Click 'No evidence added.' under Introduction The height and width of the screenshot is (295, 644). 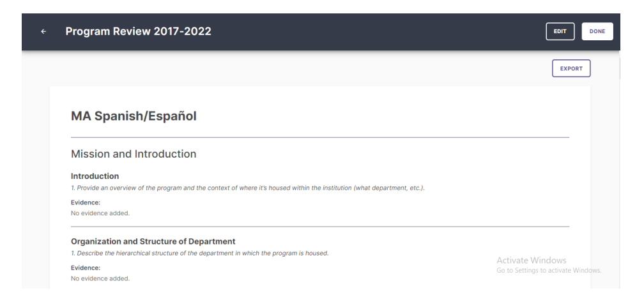(100, 213)
